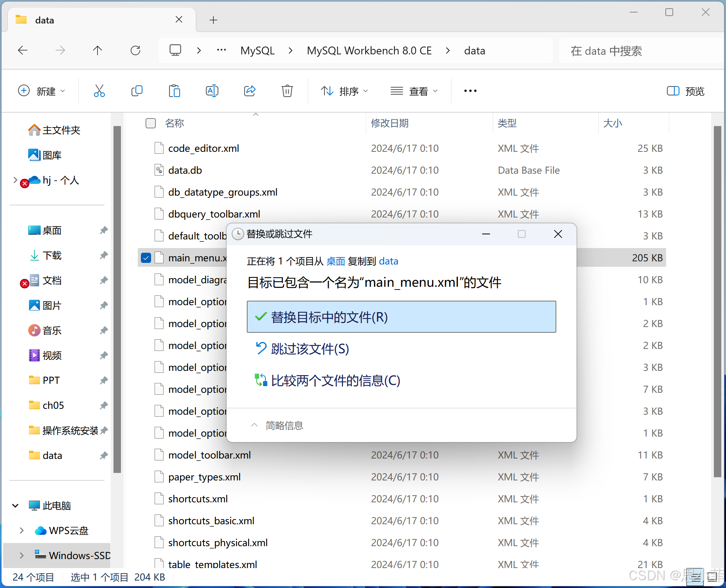The image size is (726, 588).
Task: Open the more options ellipsis in toolbar
Action: point(470,91)
